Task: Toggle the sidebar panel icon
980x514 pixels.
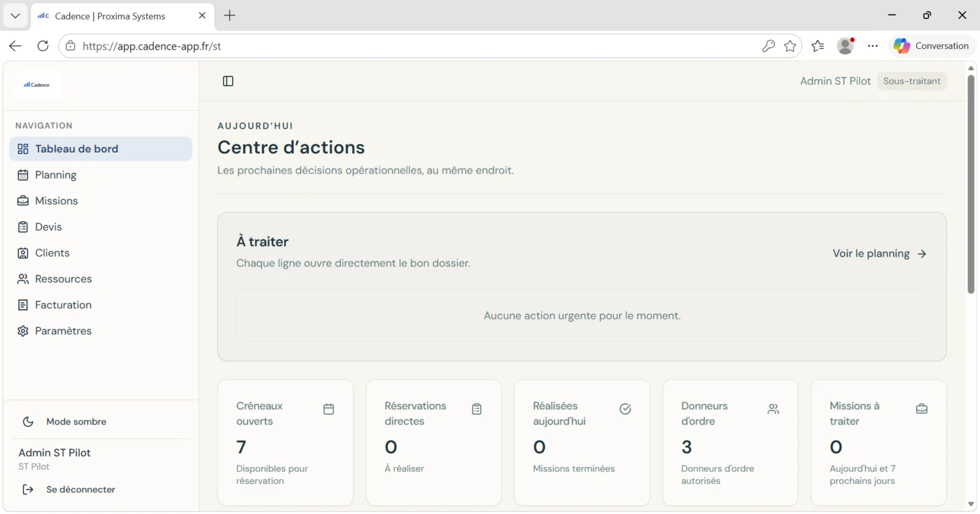Action: (228, 81)
